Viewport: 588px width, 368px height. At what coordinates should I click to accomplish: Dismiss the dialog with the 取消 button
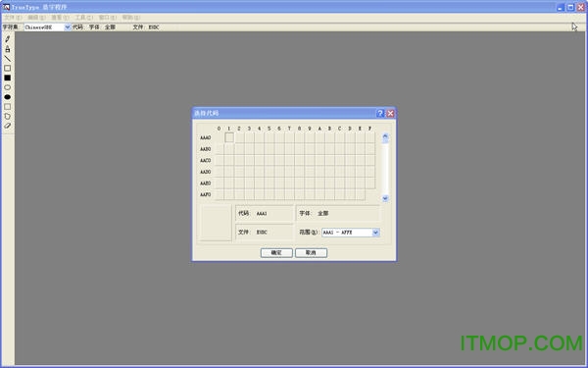(311, 253)
